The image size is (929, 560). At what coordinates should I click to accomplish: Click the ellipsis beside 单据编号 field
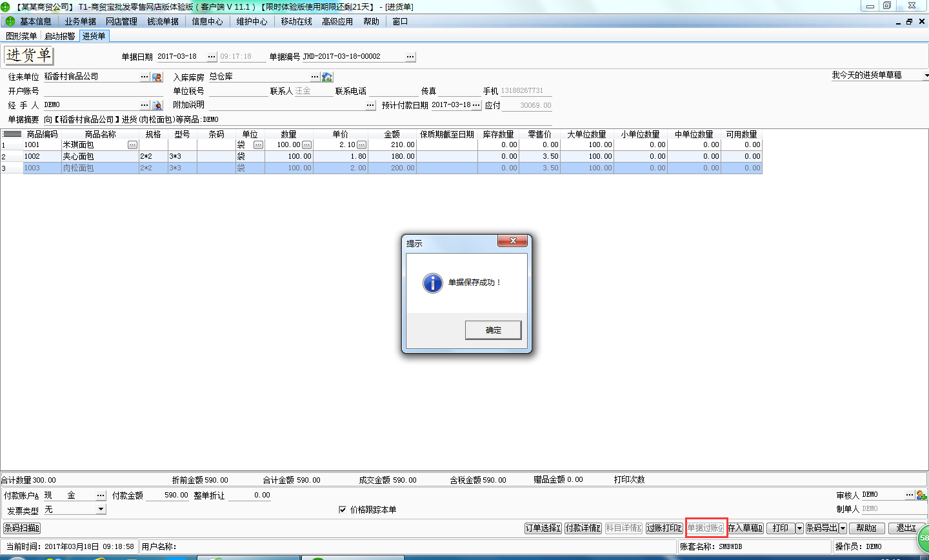410,56
